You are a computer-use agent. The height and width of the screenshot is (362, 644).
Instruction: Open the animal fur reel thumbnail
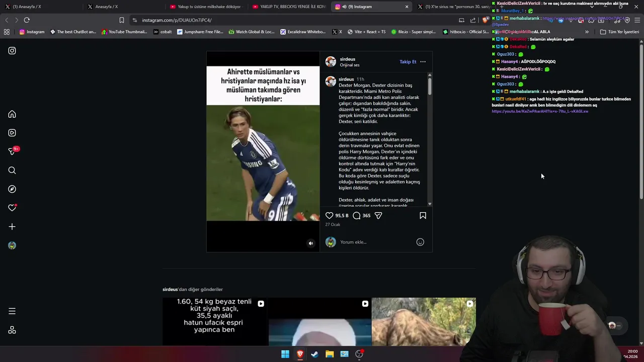[424, 321]
